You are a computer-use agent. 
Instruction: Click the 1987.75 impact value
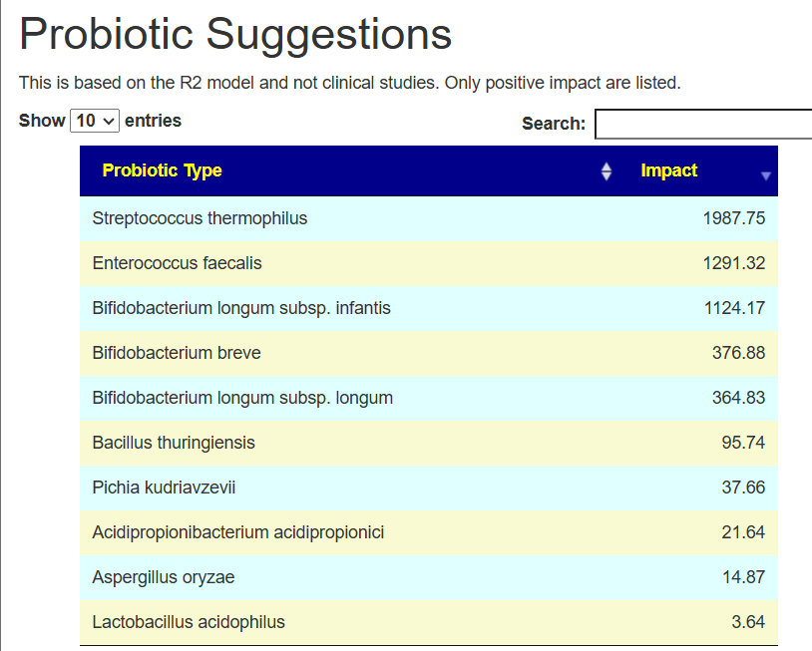tap(733, 218)
